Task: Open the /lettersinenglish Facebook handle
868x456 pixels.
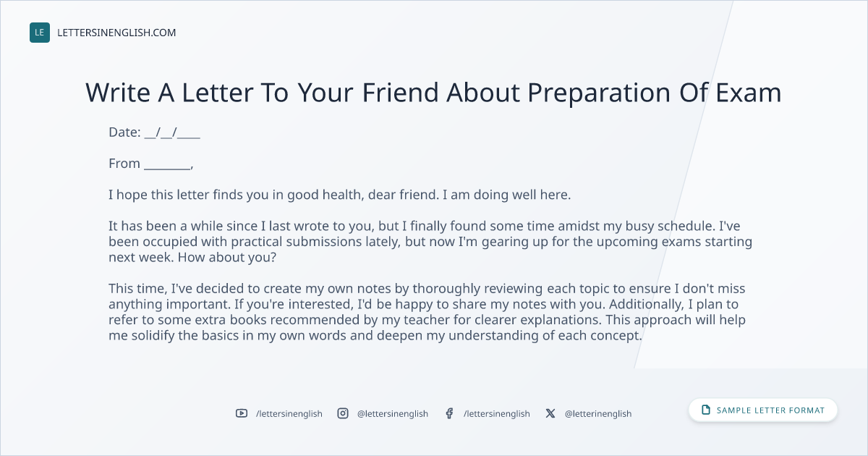Action: pos(497,413)
